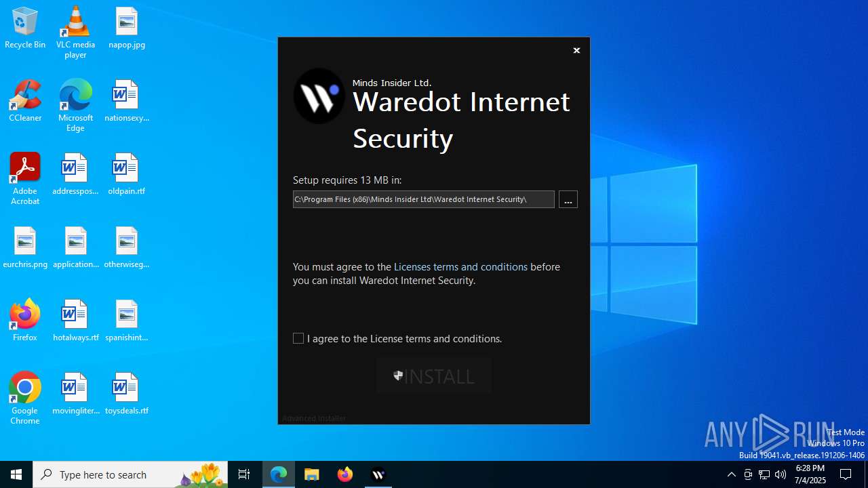868x488 pixels.
Task: Open File Explorer from the taskbar
Action: (x=312, y=474)
